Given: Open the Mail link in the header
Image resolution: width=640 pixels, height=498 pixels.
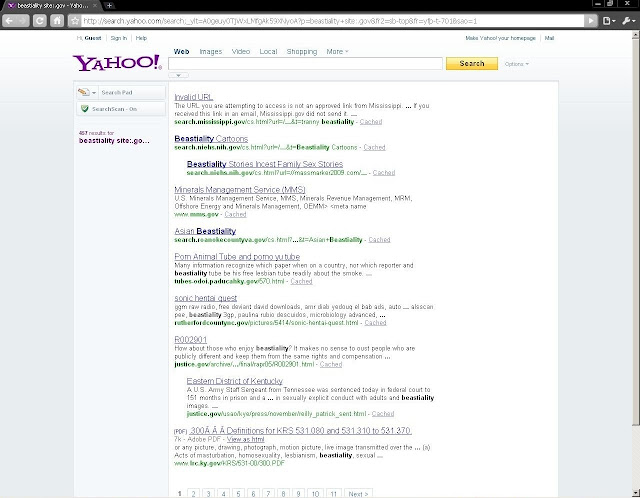Looking at the screenshot, I should 549,38.
